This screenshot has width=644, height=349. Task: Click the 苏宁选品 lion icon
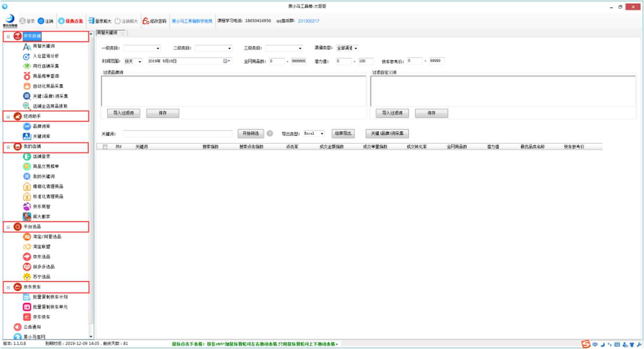[x=27, y=277]
